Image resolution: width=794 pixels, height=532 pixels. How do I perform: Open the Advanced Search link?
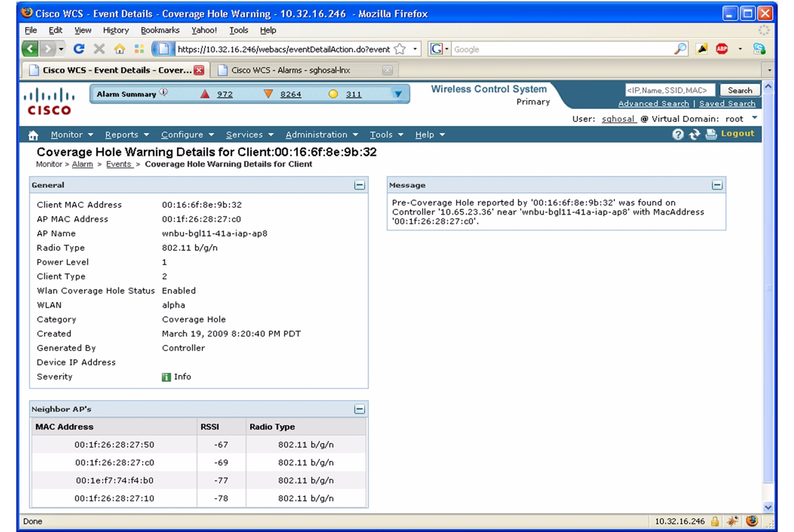[654, 104]
